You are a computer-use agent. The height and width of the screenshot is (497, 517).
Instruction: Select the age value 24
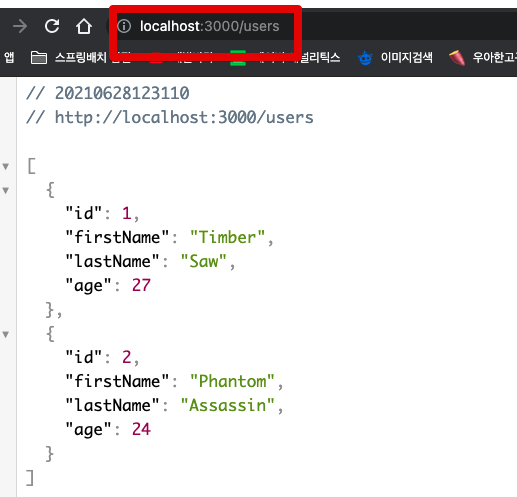141,429
